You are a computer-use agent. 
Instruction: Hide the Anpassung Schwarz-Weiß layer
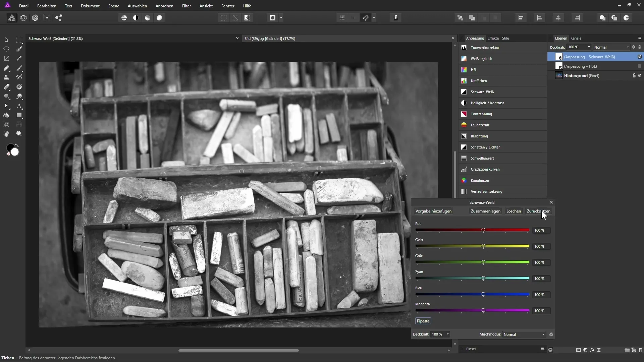640,57
